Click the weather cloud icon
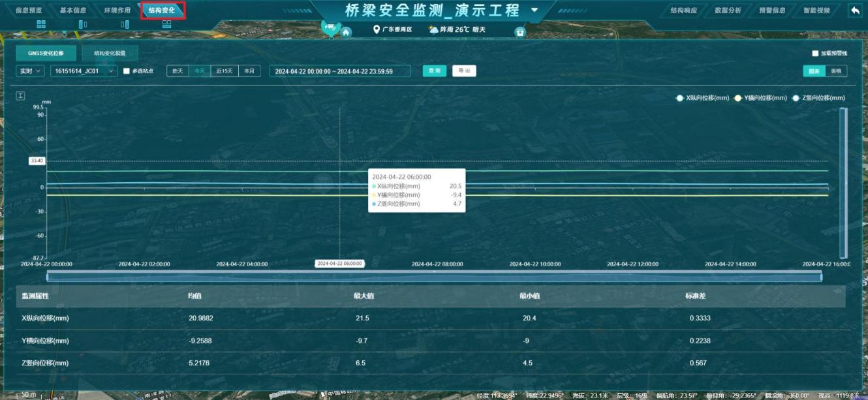 pyautogui.click(x=433, y=29)
